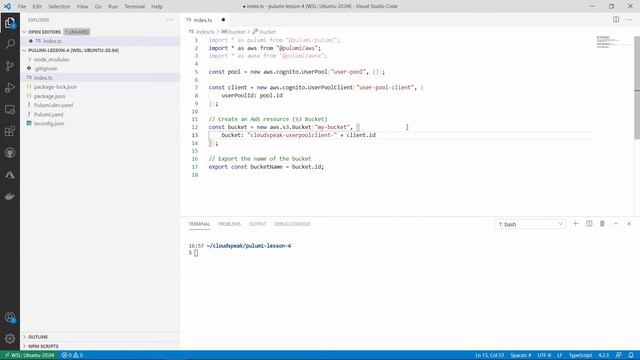Open the Edit menu
The width and height of the screenshot is (640, 360).
[x=37, y=7]
